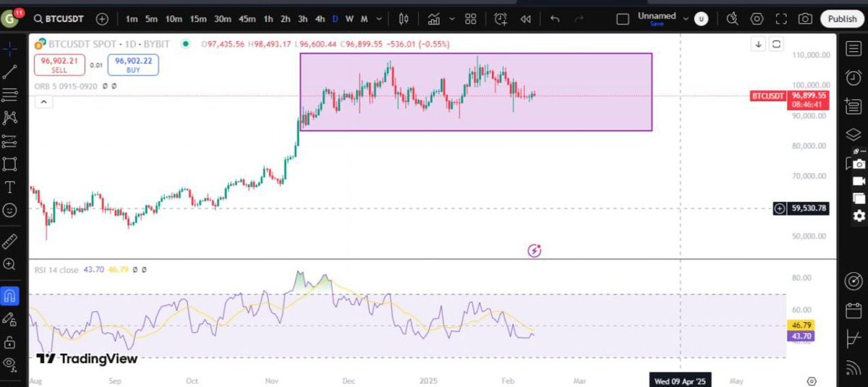Start bar replay with the rewind icon
This screenshot has width=868, height=387.
click(x=526, y=19)
